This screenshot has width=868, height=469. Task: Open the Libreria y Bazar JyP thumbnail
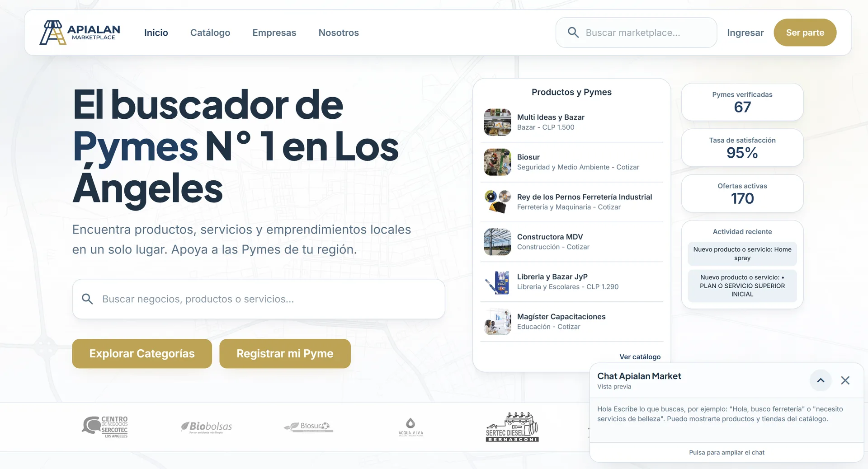pos(497,282)
